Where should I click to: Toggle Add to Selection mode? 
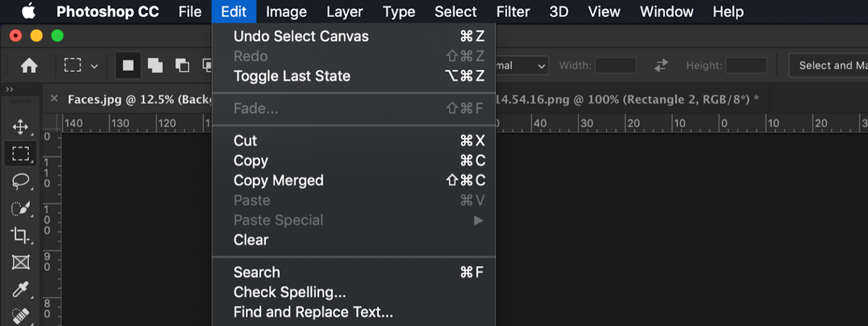click(x=155, y=66)
